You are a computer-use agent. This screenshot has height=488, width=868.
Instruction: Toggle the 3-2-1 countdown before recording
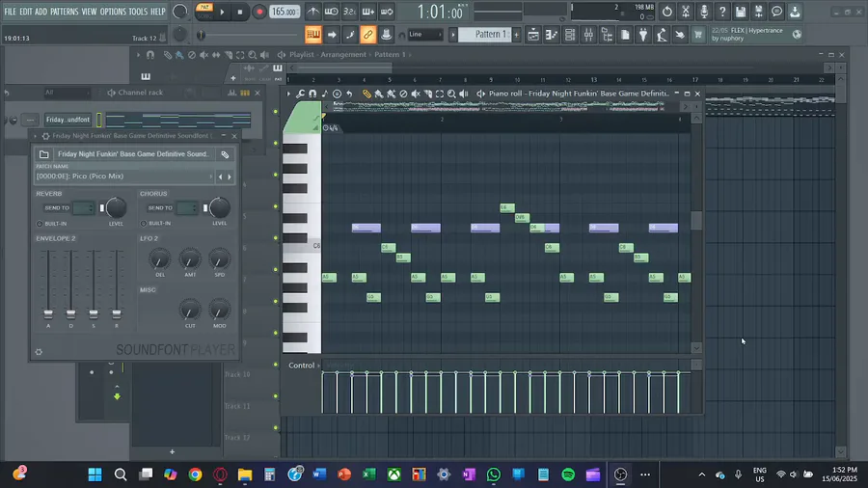[x=349, y=12]
